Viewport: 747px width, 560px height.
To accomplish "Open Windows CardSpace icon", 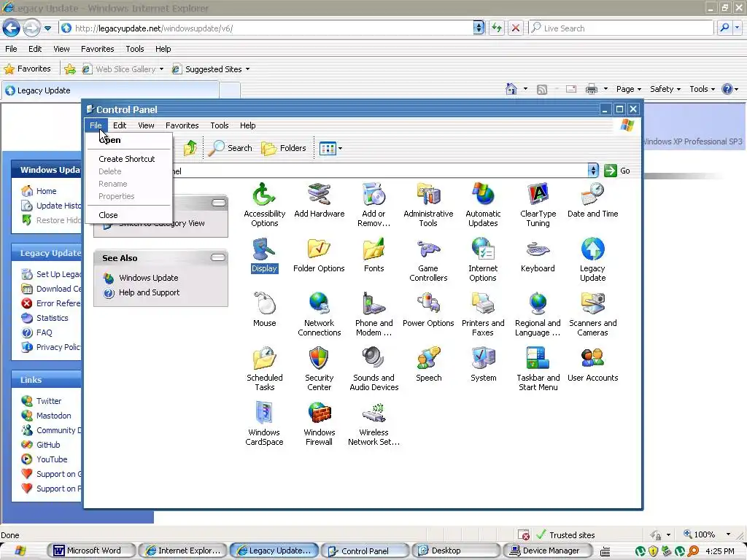I will coord(264,424).
